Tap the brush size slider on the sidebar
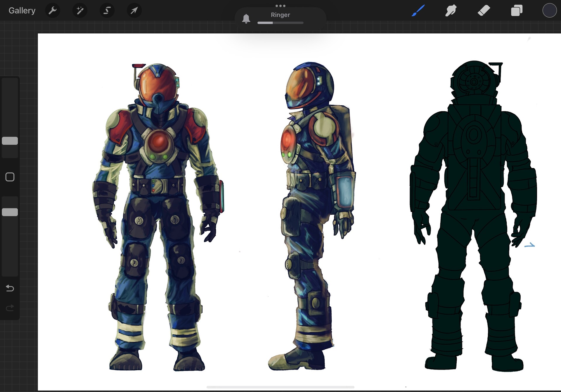 pos(10,141)
